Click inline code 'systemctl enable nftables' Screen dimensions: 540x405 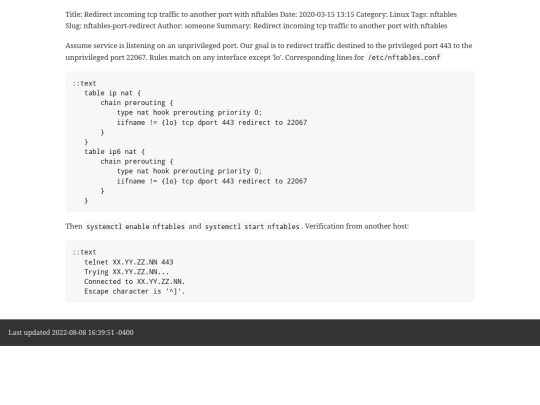click(x=135, y=227)
